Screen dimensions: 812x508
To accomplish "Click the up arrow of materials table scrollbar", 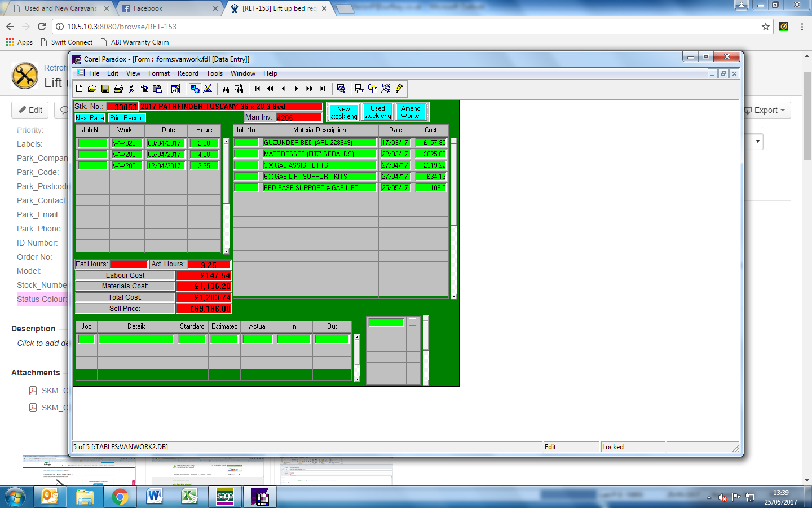I will click(454, 141).
